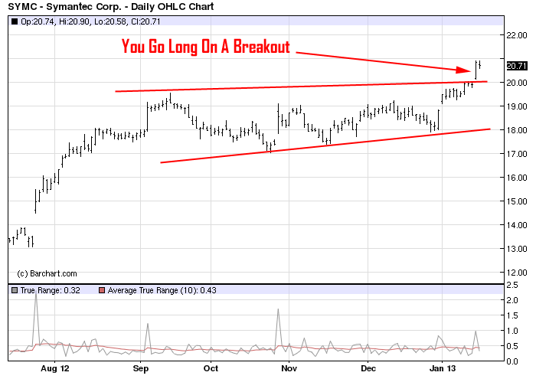Click the 2.5 value on ATR axis
The height and width of the screenshot is (392, 536).
(512, 285)
